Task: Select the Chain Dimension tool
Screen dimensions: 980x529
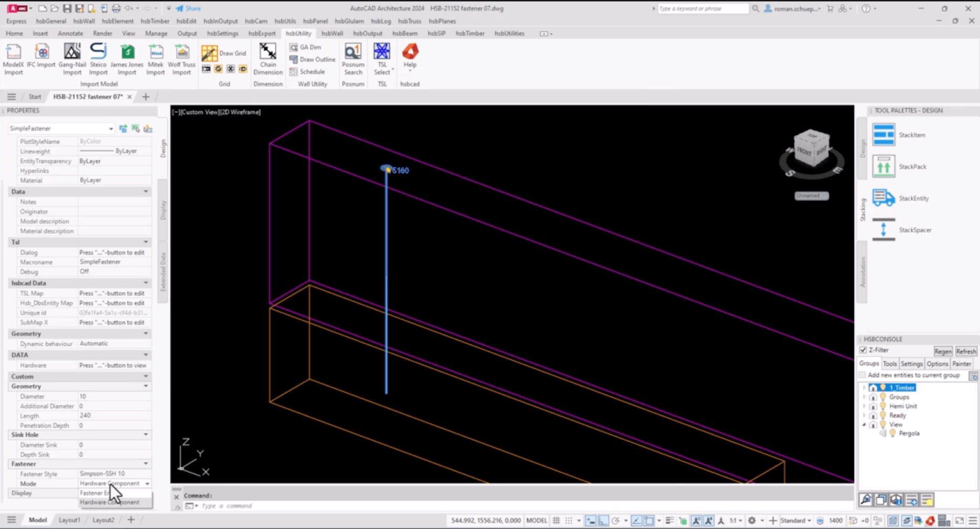Action: pyautogui.click(x=268, y=59)
